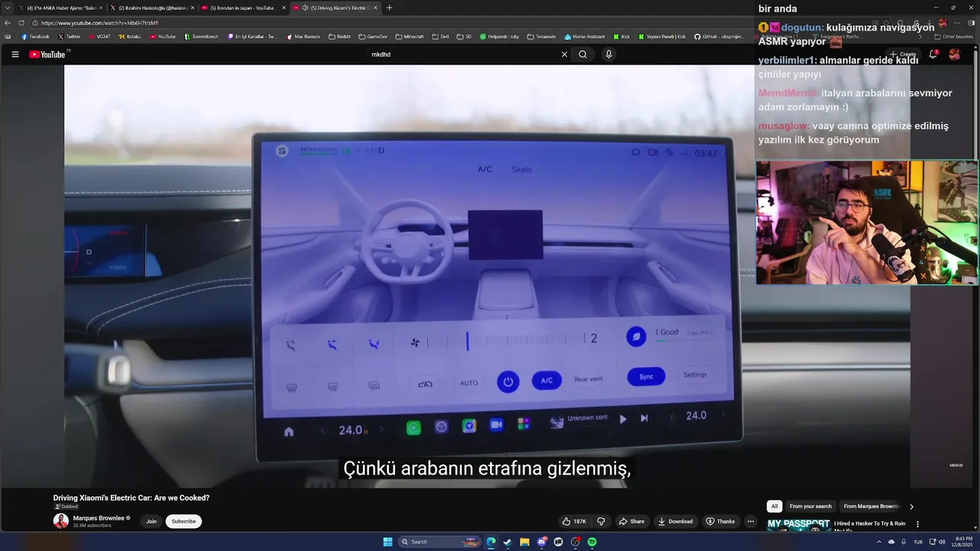Open VG247 bookmark
The image size is (980, 551).
tap(100, 36)
